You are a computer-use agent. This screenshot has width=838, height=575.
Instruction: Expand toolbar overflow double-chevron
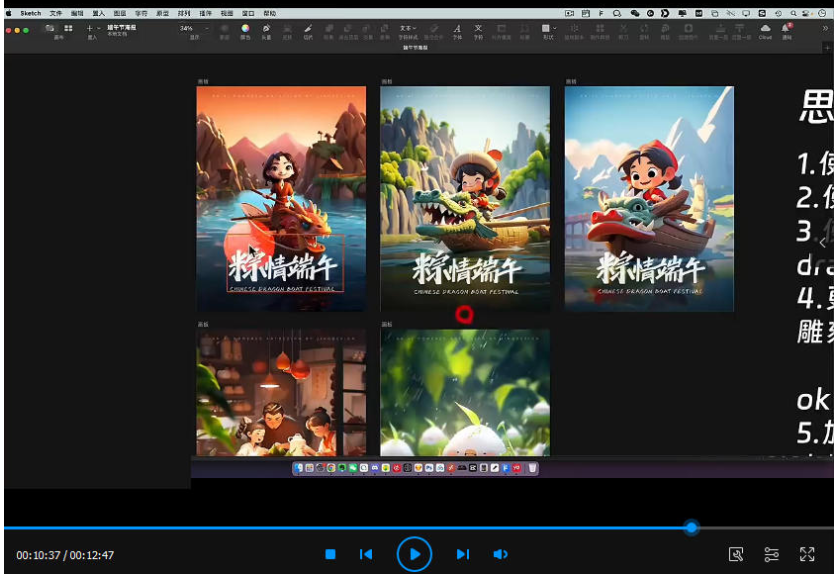click(826, 29)
